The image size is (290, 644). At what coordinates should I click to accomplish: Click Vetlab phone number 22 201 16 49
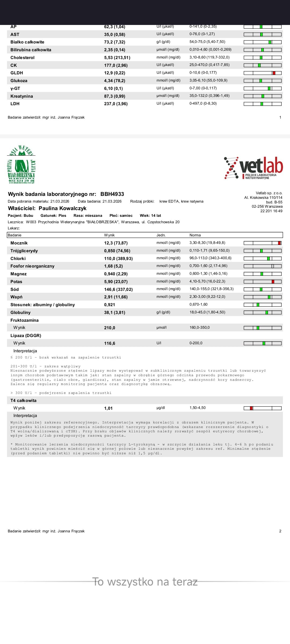pos(271,211)
